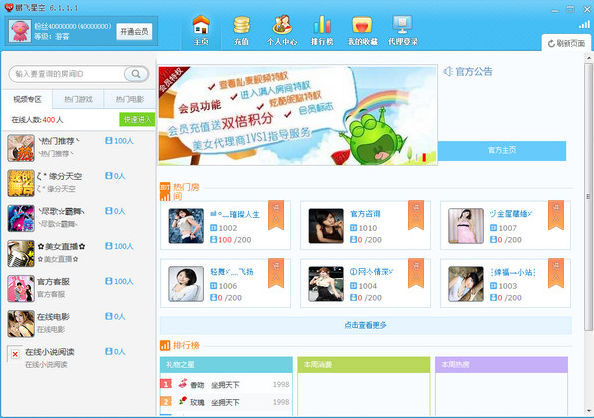Select the 本周热房 ranking tab

501,365
